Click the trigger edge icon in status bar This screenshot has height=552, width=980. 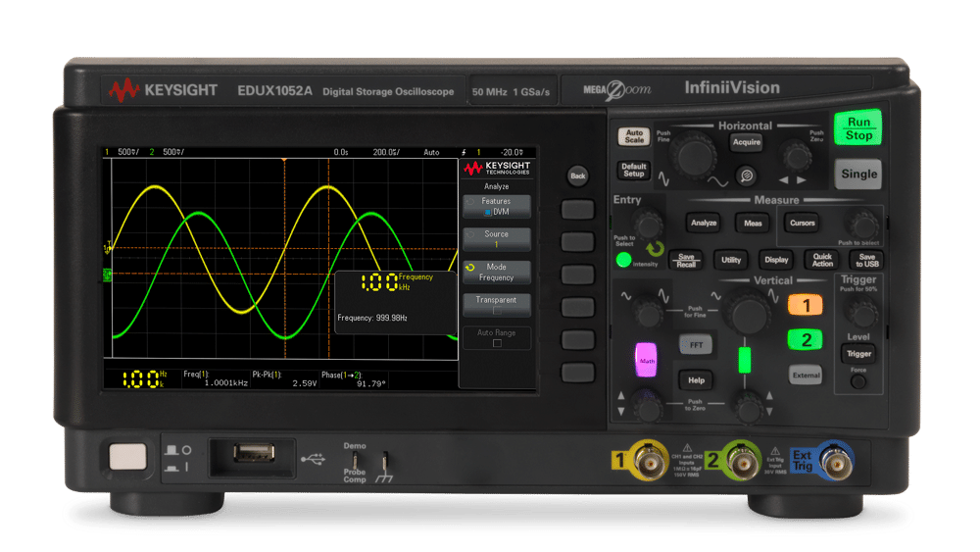(464, 152)
